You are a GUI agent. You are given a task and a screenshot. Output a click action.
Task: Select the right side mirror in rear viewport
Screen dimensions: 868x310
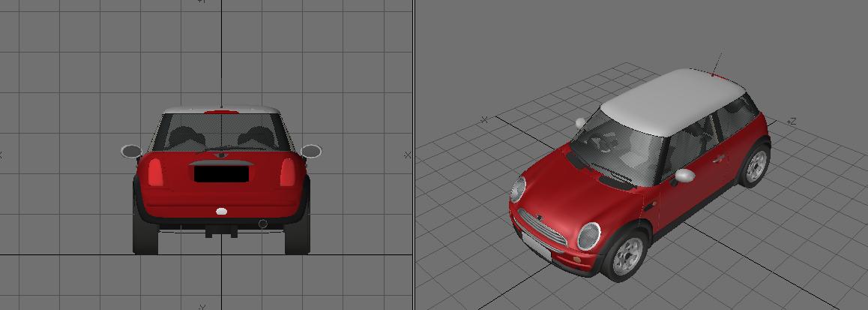311,151
